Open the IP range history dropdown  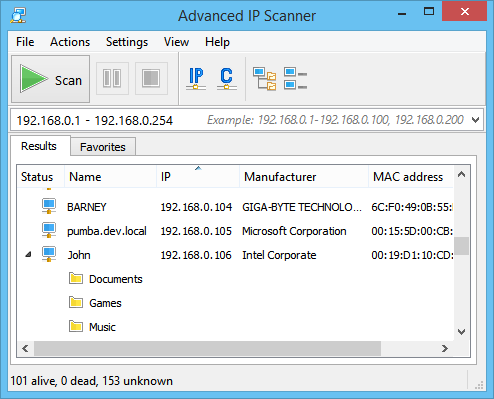point(476,120)
